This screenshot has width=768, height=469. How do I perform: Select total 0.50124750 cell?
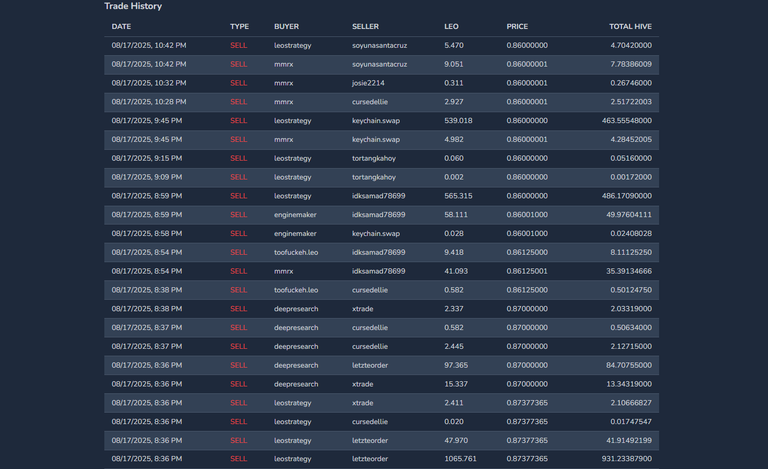(631, 290)
